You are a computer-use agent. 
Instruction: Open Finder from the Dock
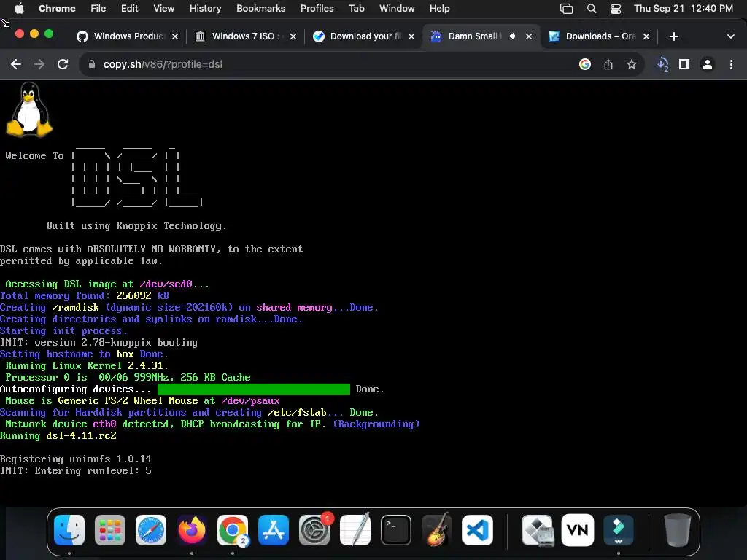(69, 530)
